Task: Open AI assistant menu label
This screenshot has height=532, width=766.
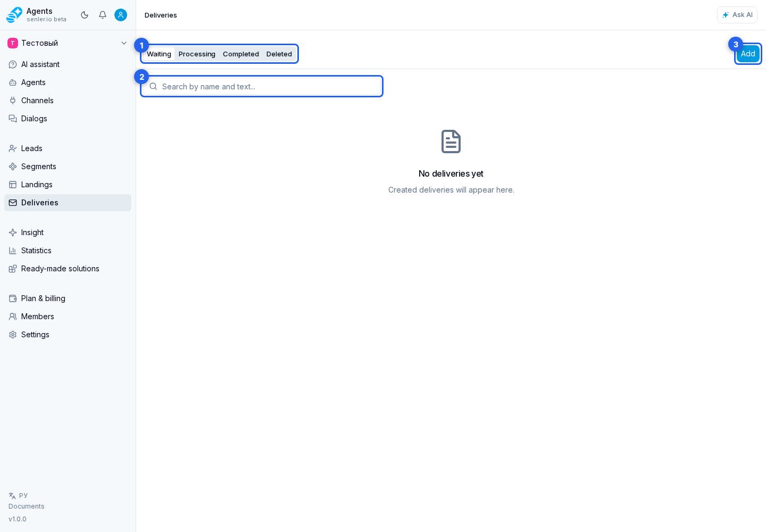Action: point(40,64)
